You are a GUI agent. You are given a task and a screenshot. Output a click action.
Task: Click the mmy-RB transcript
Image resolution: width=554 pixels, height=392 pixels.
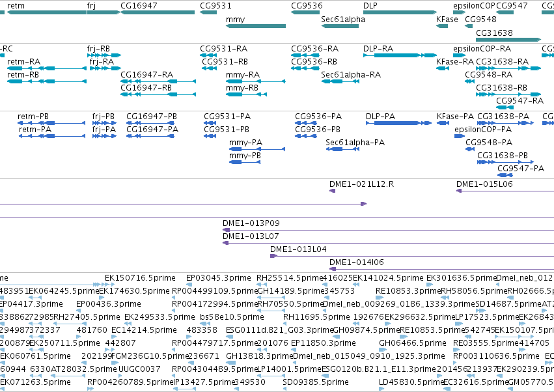pos(246,94)
